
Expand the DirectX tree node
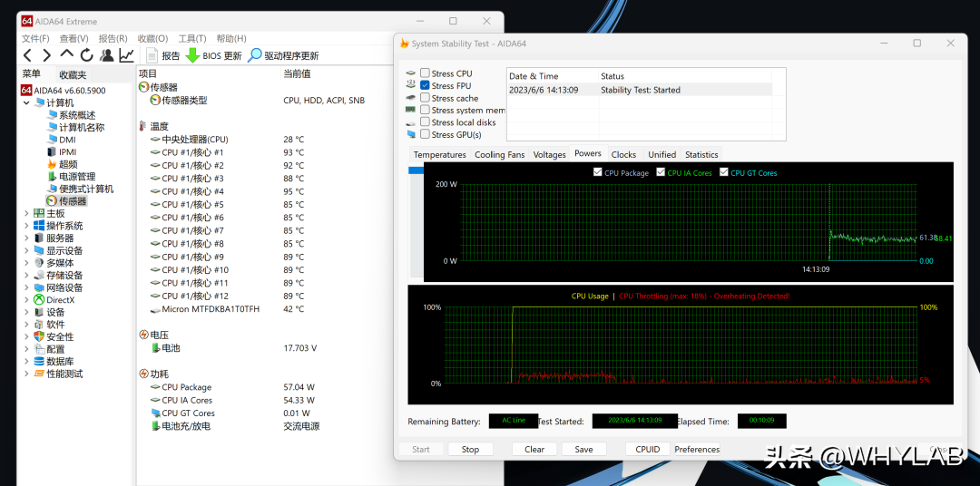[x=26, y=300]
